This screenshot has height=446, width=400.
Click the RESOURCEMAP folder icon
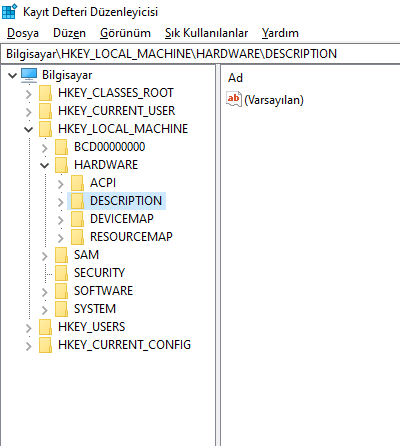point(77,237)
